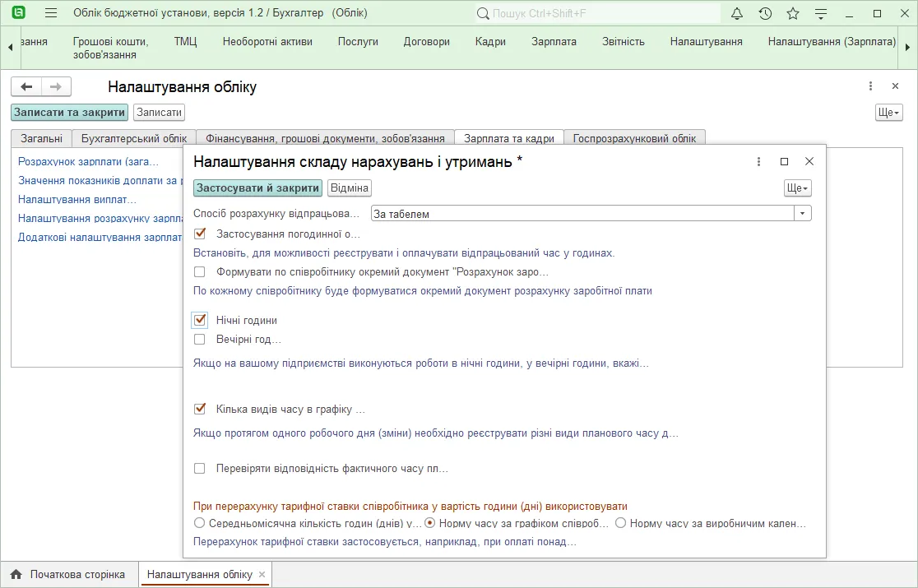
Task: Open Необоротні активи section
Action: pos(267,42)
